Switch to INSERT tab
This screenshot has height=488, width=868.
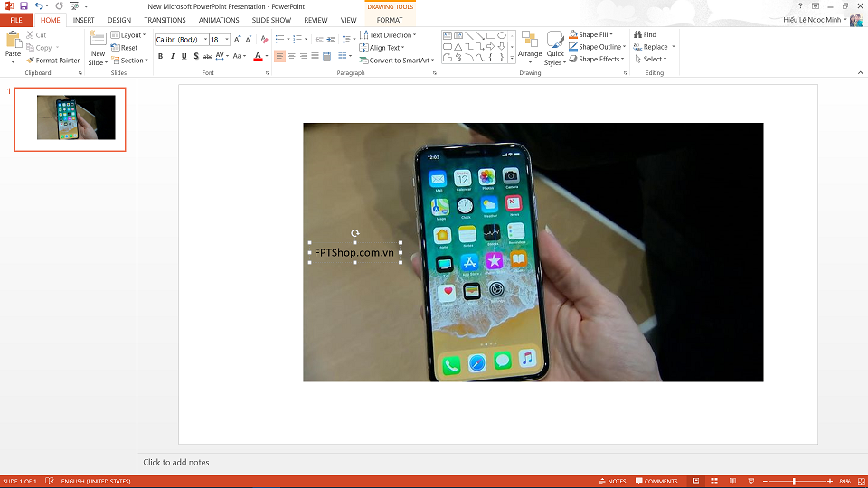tap(83, 20)
